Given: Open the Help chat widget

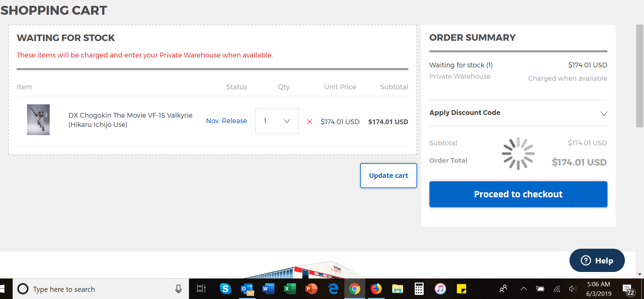Looking at the screenshot, I should [x=597, y=260].
